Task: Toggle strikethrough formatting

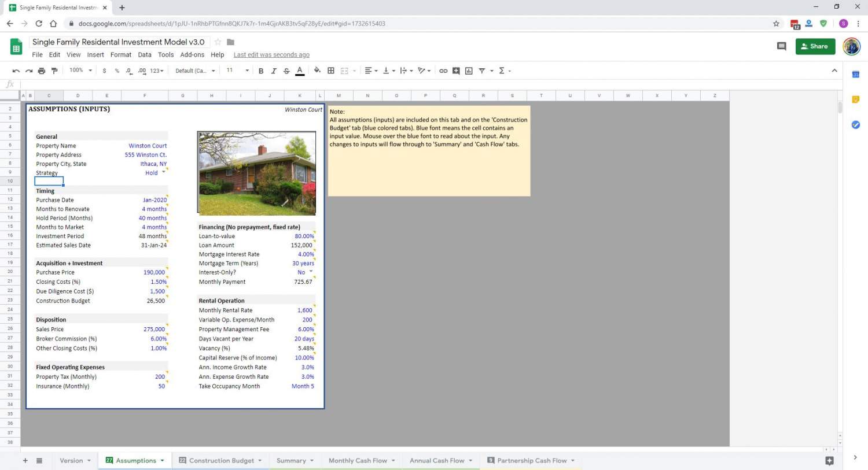Action: [286, 70]
